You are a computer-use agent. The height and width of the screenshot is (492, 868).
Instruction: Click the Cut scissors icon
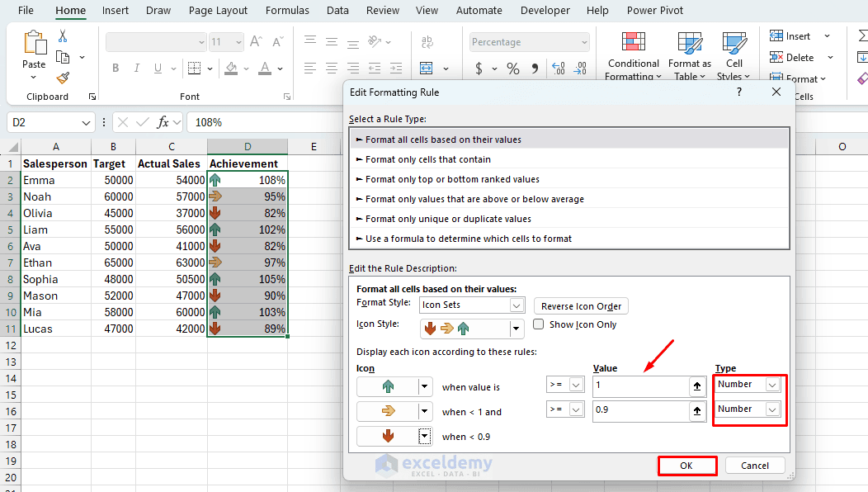pyautogui.click(x=63, y=36)
